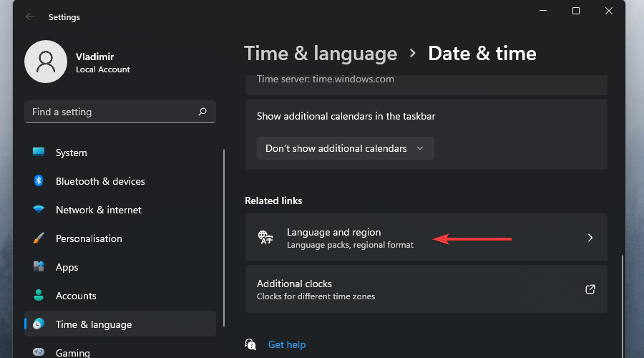Click Time & language breadcrumb title
Image resolution: width=644 pixels, height=358 pixels.
[321, 54]
